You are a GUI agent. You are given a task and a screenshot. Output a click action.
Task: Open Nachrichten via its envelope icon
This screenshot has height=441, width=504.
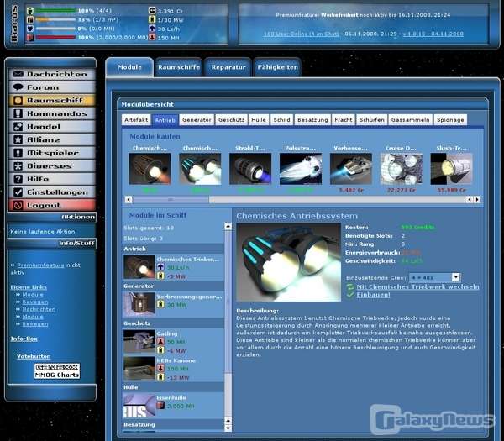tap(17, 74)
